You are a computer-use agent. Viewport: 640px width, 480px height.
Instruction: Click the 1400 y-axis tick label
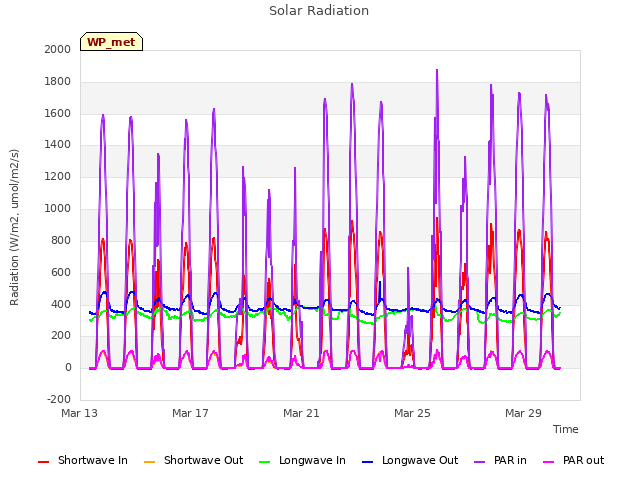click(58, 144)
